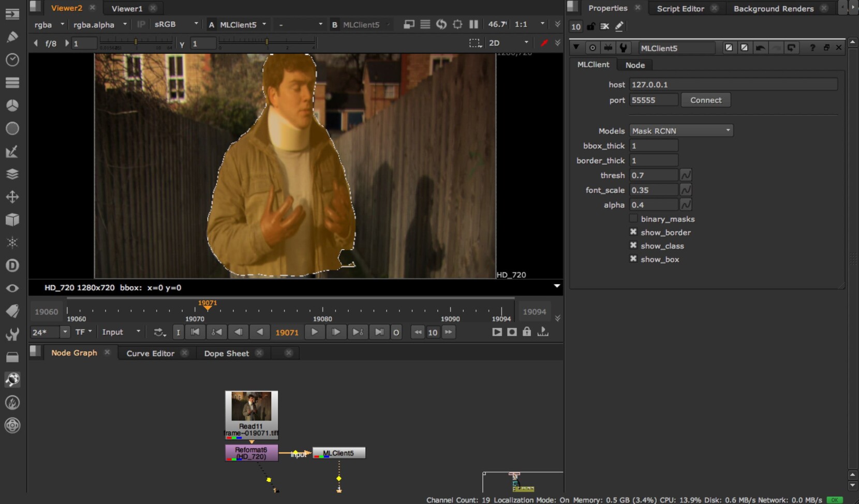This screenshot has width=859, height=504.
Task: Click the ToolSets wrench icon in the sidebar
Action: point(12,334)
